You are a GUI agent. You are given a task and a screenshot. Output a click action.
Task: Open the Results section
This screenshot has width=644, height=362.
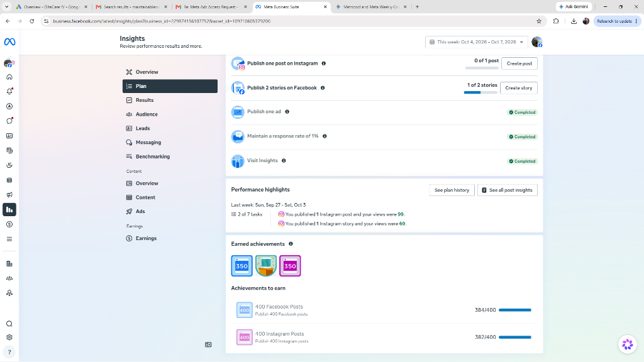pos(170,100)
